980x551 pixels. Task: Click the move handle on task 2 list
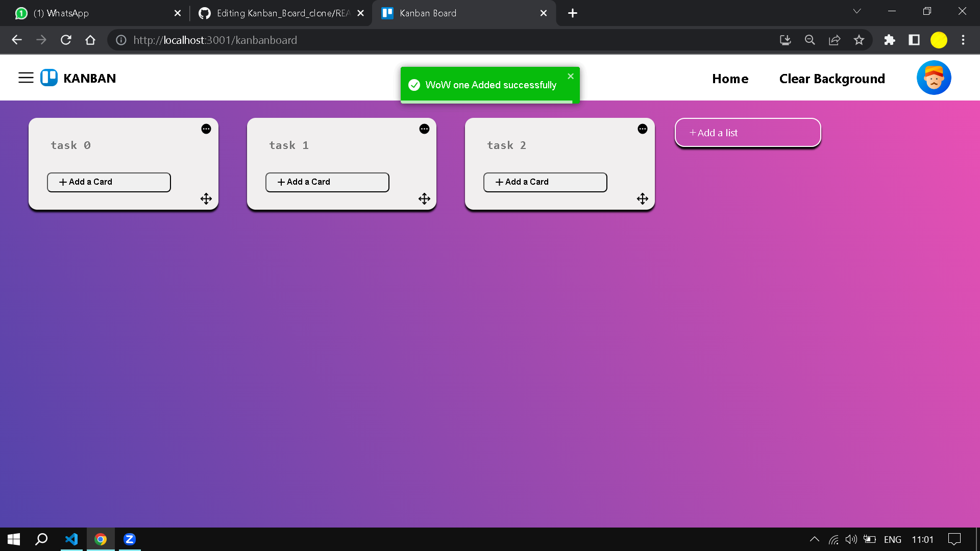pyautogui.click(x=642, y=198)
